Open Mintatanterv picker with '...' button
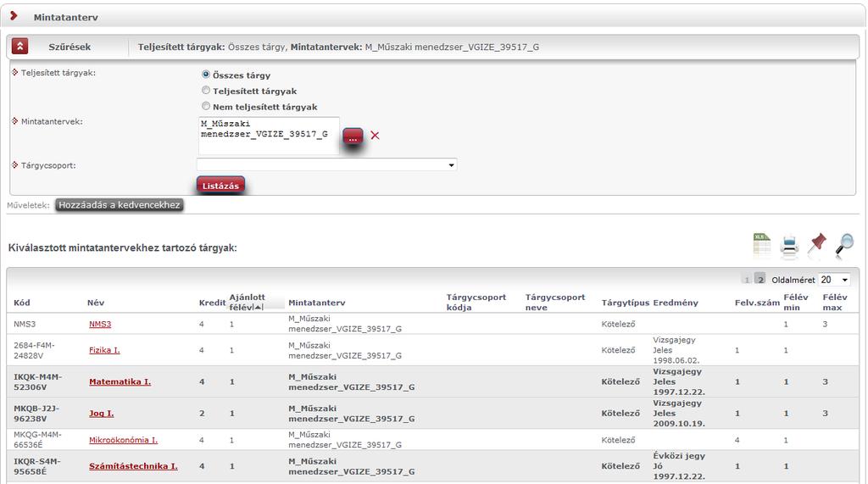 (x=353, y=136)
